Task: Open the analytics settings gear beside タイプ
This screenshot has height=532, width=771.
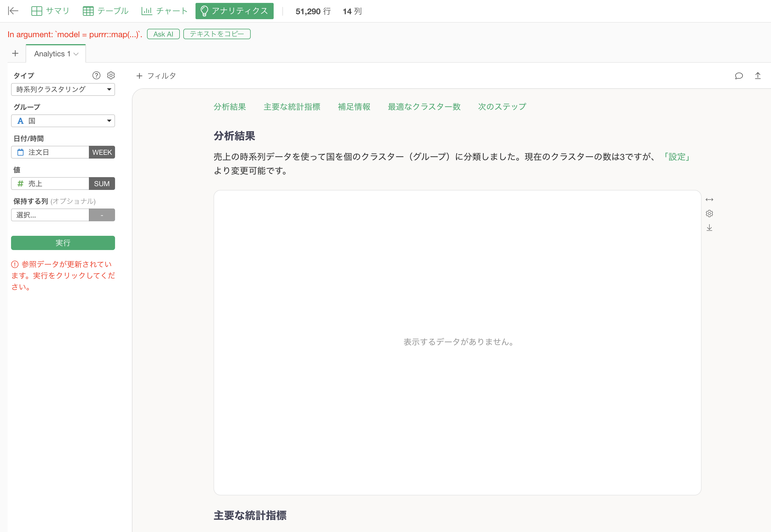Action: (x=111, y=75)
